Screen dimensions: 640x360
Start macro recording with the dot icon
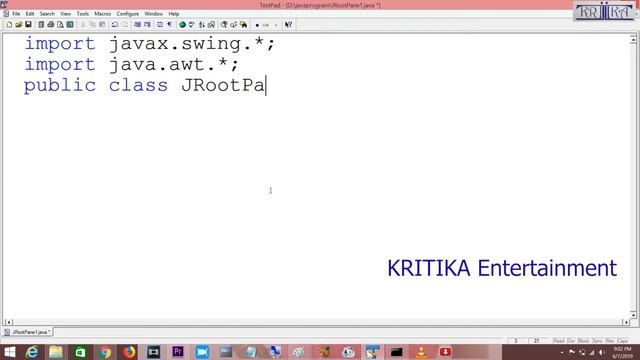click(257, 25)
